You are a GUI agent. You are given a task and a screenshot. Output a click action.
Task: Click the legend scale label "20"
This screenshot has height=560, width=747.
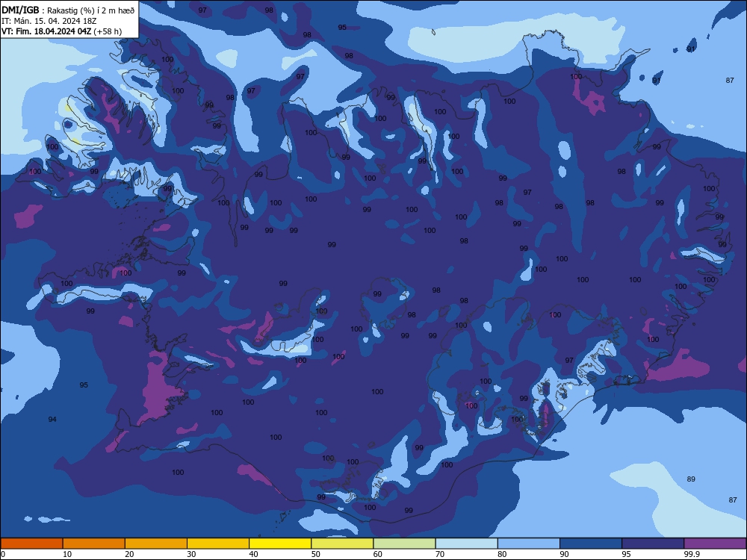tap(129, 554)
